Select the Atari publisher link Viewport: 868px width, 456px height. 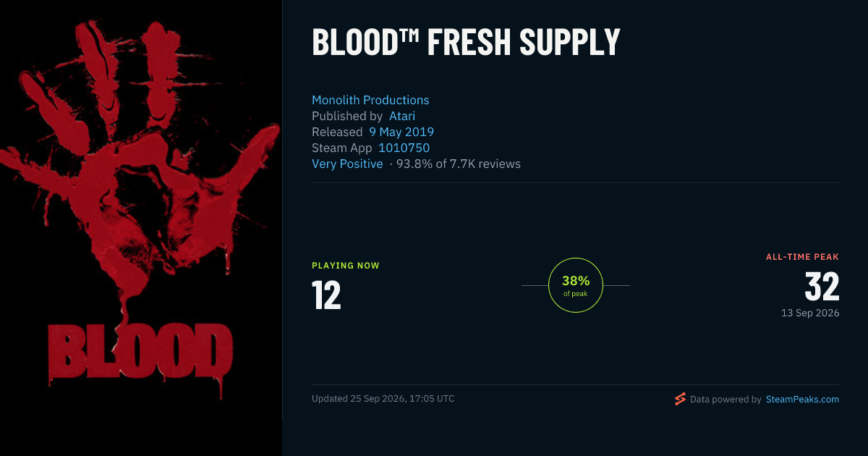click(x=402, y=116)
